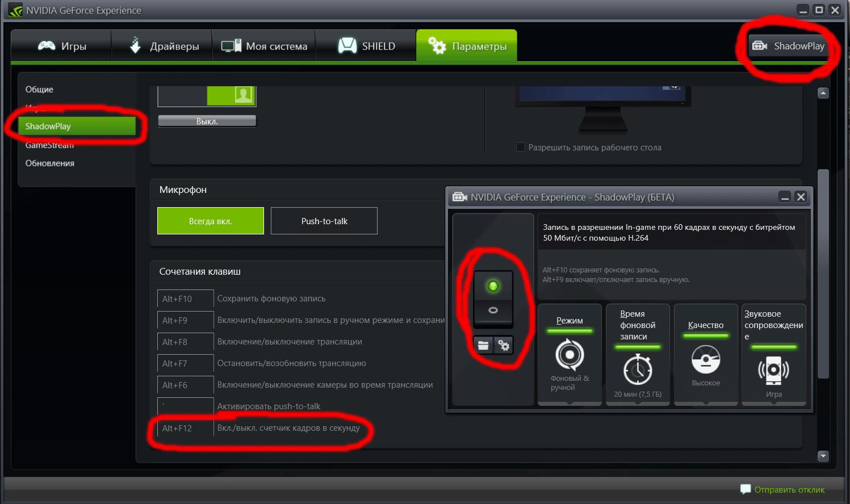Click the Alt+F8 hotkey field

pos(186,342)
